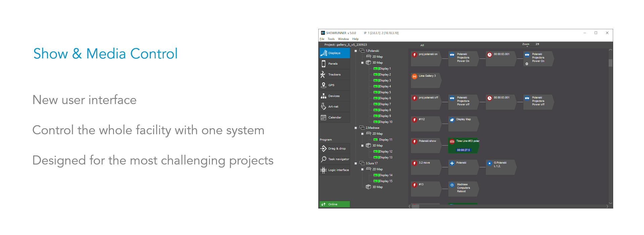The height and width of the screenshot is (235, 644).
Task: Open the Trackers walking-figure icon
Action: [x=323, y=75]
